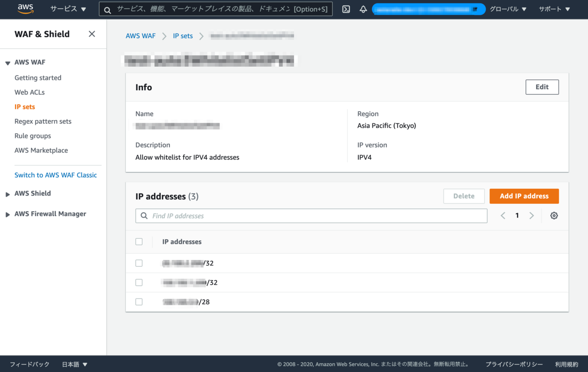
Task: Open the CloudShell terminal icon
Action: pos(346,9)
